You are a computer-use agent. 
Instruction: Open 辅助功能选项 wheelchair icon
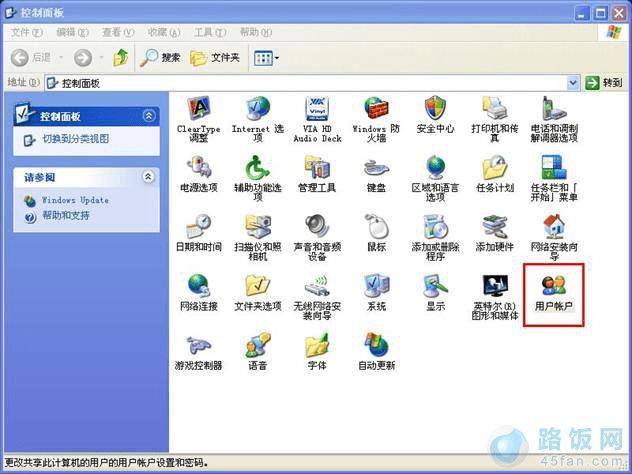[258, 167]
